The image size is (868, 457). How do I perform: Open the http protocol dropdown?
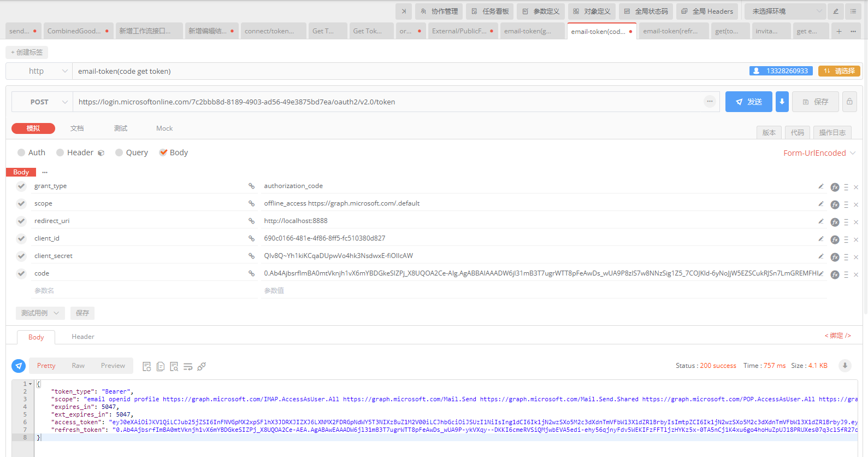tap(39, 71)
